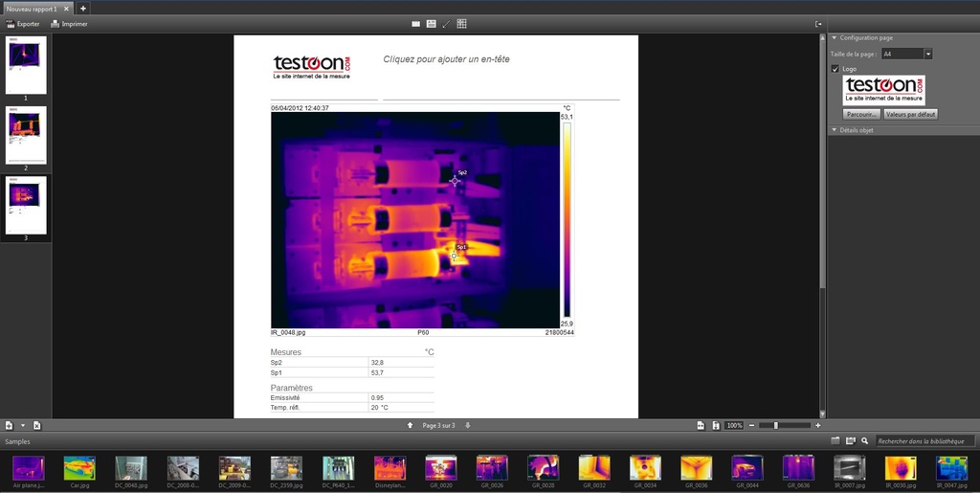
Task: Go to previous page with up arrow
Action: coord(410,426)
